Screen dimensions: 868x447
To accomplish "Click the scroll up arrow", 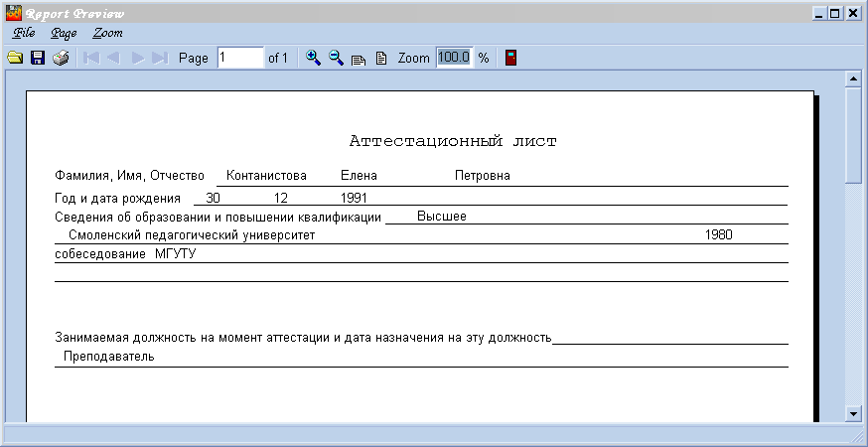I will pyautogui.click(x=854, y=79).
